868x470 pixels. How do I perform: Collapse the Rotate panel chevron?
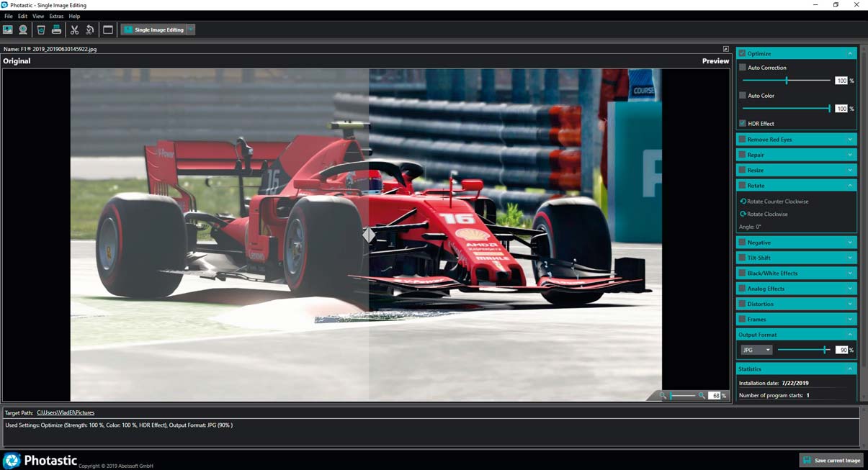point(850,185)
